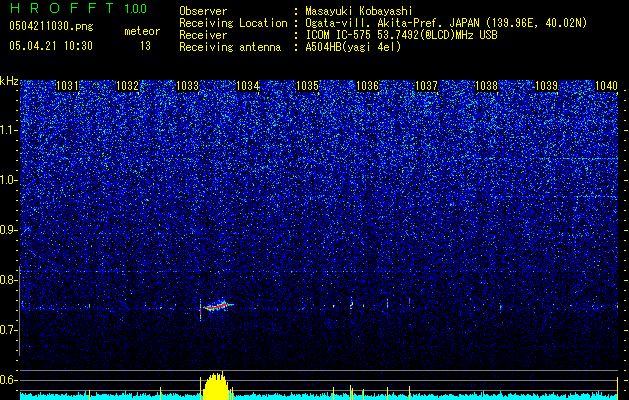The image size is (629, 400).
Task: Click the kHz axis unit label
Action: click(x=9, y=81)
